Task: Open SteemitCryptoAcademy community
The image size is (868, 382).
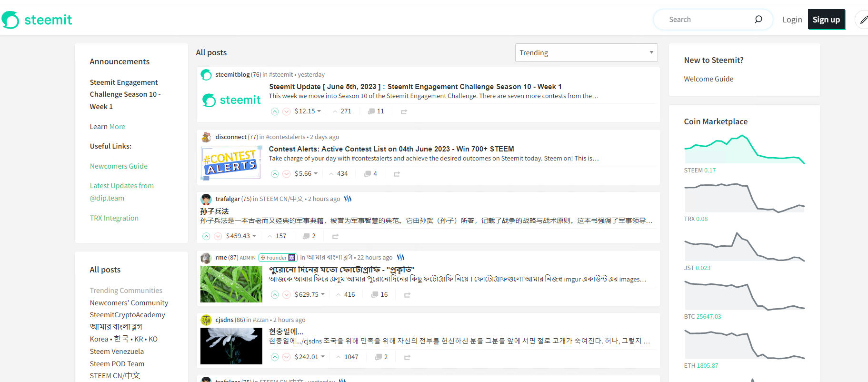Action: [128, 315]
